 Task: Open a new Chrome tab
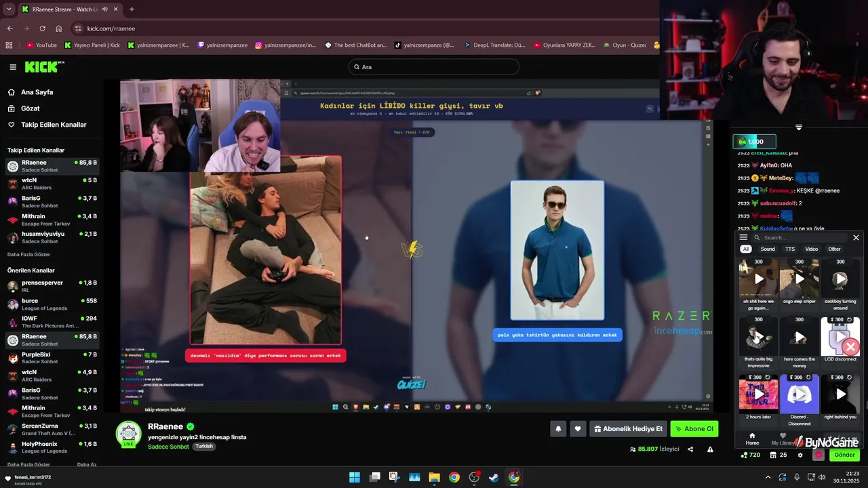pos(132,9)
